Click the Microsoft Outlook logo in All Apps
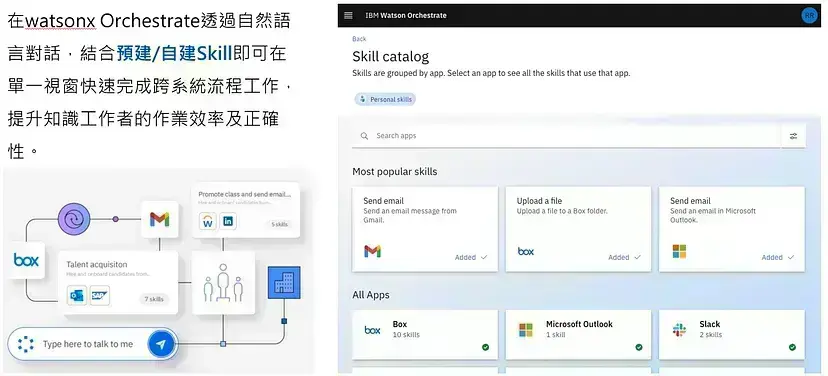This screenshot has width=828, height=376. click(x=526, y=330)
